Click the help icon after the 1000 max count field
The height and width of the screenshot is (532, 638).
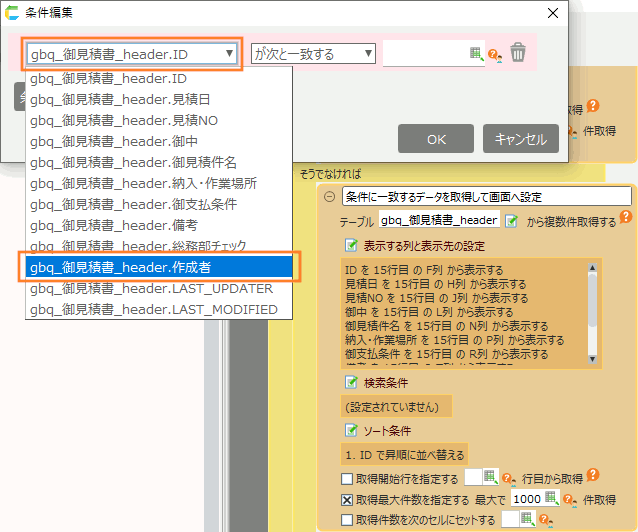(x=570, y=500)
